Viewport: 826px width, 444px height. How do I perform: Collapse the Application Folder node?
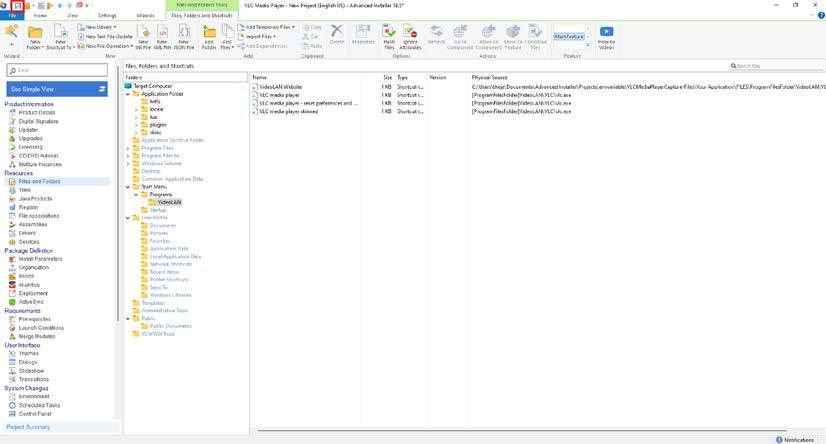128,94
